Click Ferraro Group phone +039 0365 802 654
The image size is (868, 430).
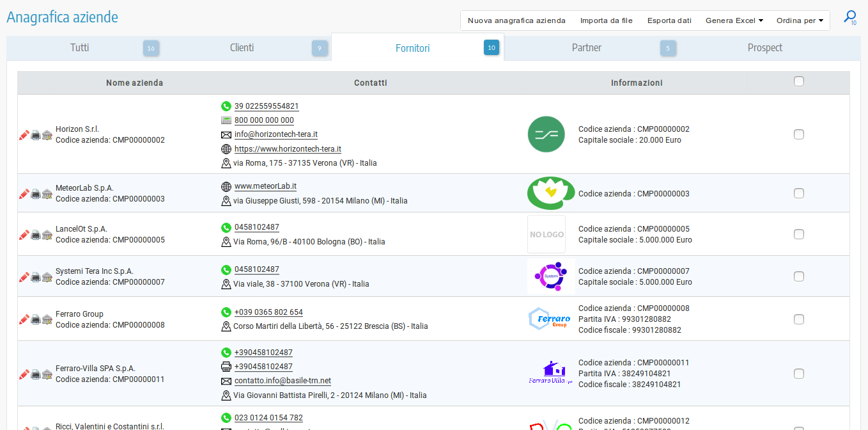coord(268,312)
